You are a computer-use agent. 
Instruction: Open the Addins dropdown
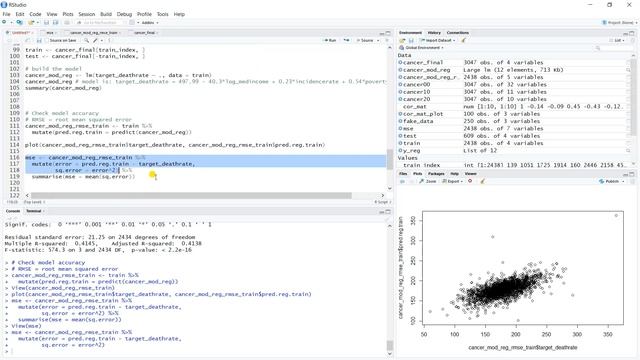[150, 22]
